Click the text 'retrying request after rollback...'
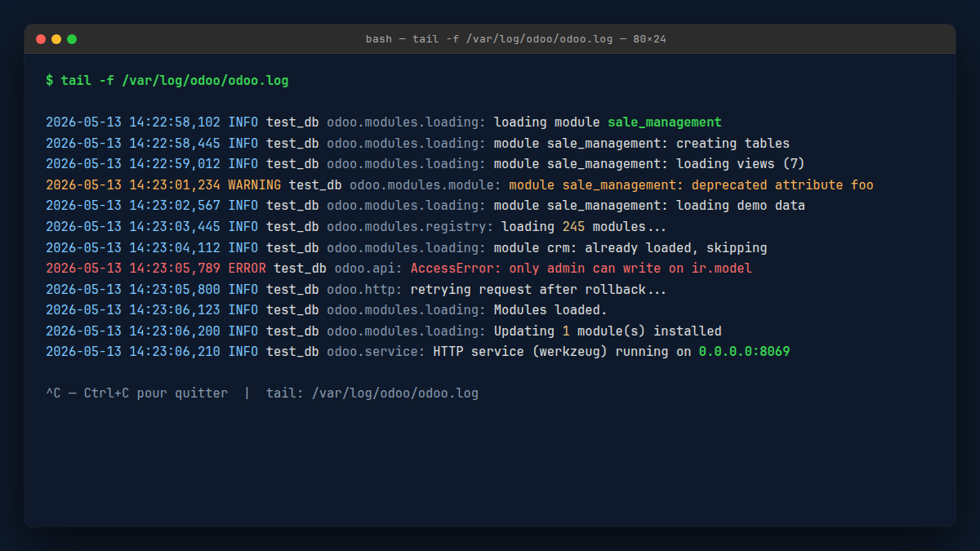The height and width of the screenshot is (551, 980). (539, 289)
